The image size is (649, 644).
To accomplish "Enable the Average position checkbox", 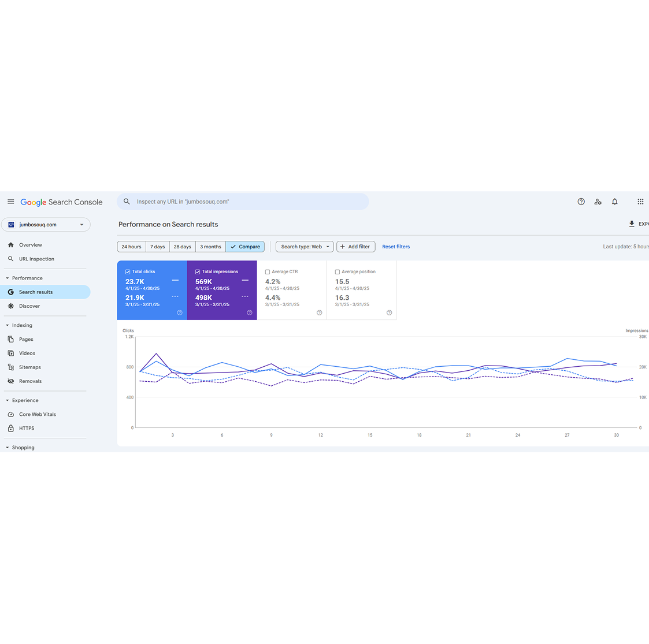I will point(338,271).
